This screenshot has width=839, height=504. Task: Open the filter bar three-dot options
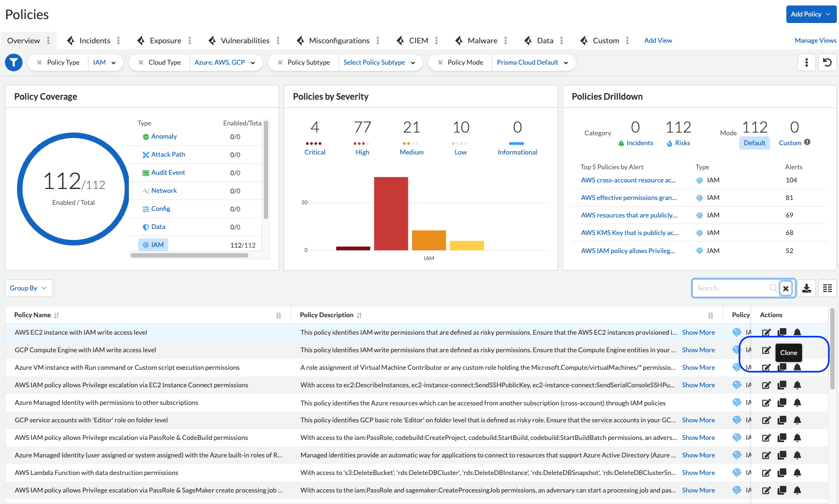click(807, 62)
